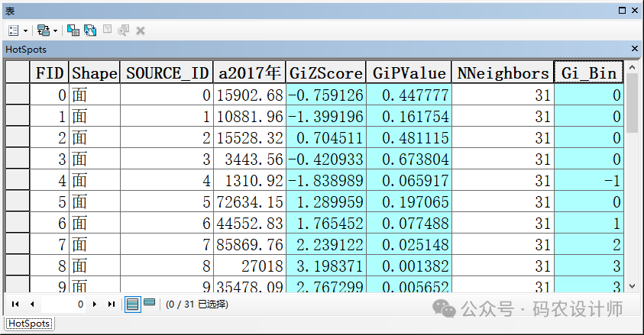Select row with FID 4
644x335 pixels.
18,182
